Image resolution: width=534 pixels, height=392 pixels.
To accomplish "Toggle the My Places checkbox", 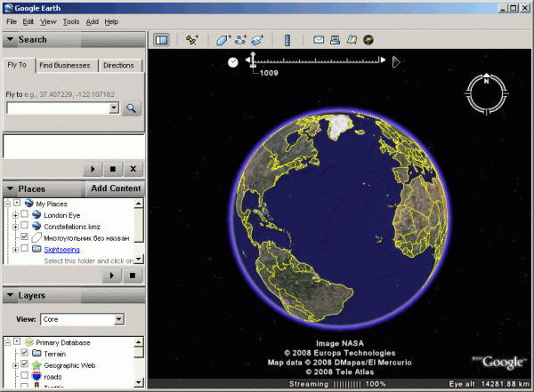I will (17, 204).
